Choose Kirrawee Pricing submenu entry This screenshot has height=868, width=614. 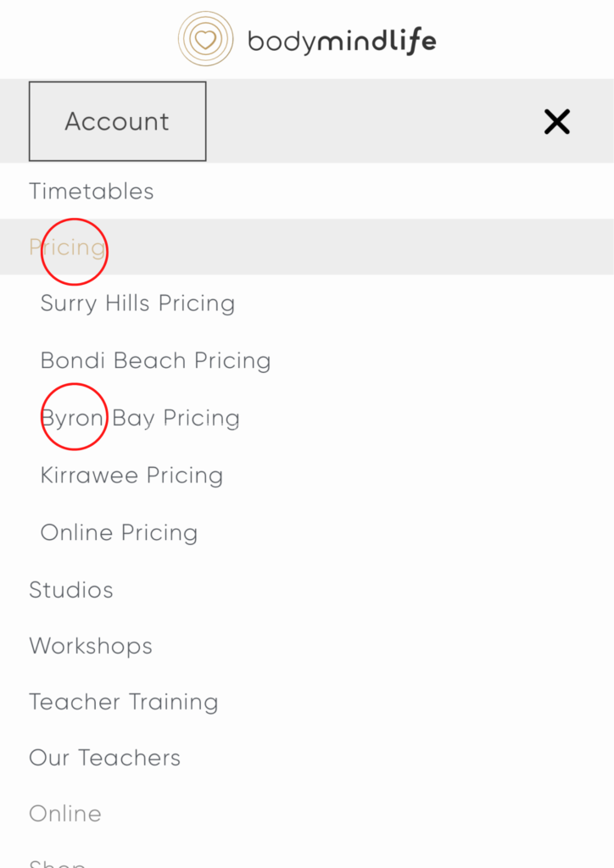(131, 476)
